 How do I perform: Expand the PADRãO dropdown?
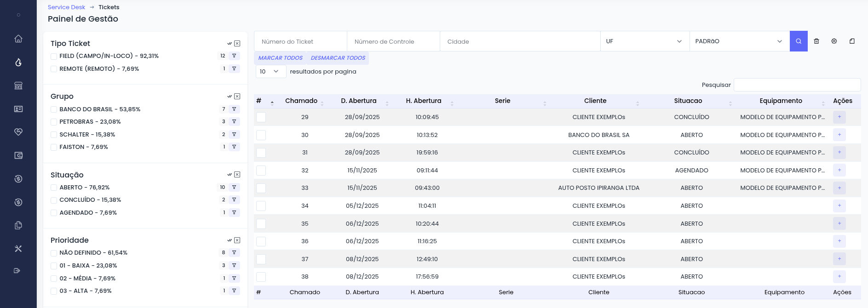pyautogui.click(x=739, y=41)
